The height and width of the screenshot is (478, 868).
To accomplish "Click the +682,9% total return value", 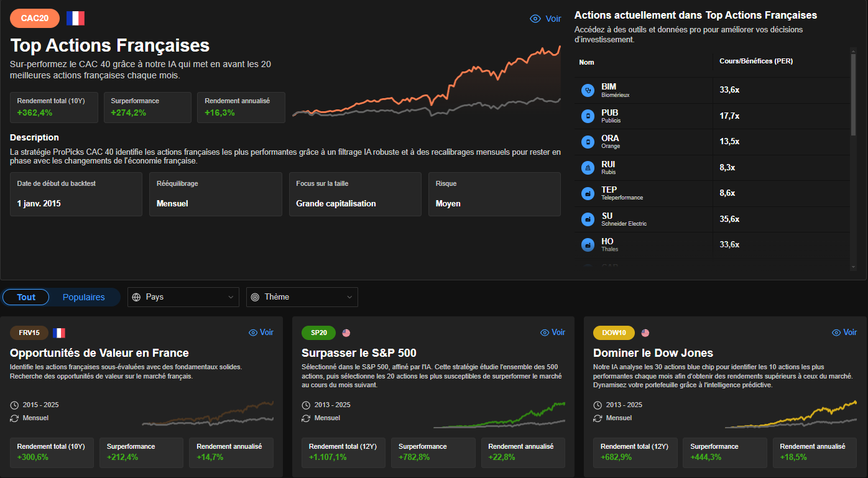I will tap(616, 457).
